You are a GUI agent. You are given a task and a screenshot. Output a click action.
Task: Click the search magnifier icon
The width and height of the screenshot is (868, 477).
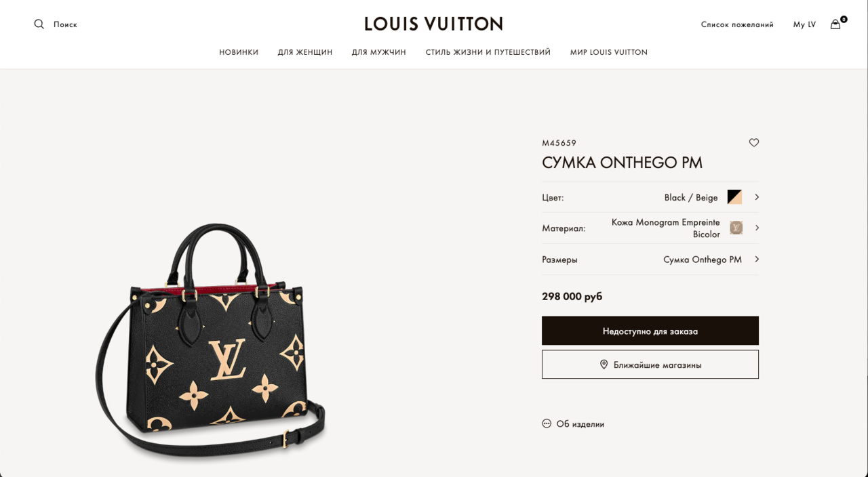39,24
